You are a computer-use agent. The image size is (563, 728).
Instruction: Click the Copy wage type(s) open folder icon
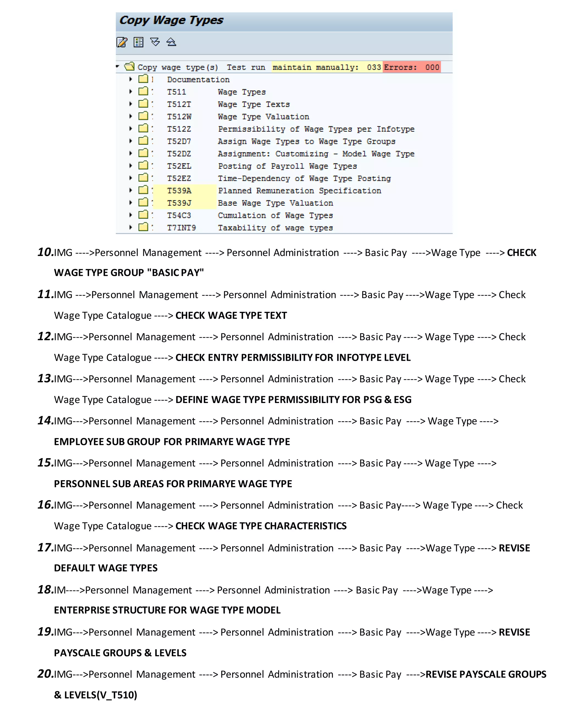pyautogui.click(x=129, y=66)
